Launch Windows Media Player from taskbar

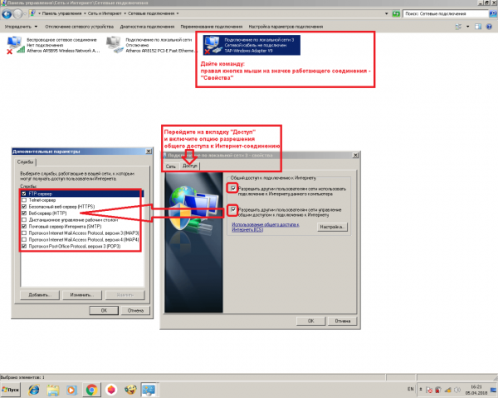[x=72, y=390]
